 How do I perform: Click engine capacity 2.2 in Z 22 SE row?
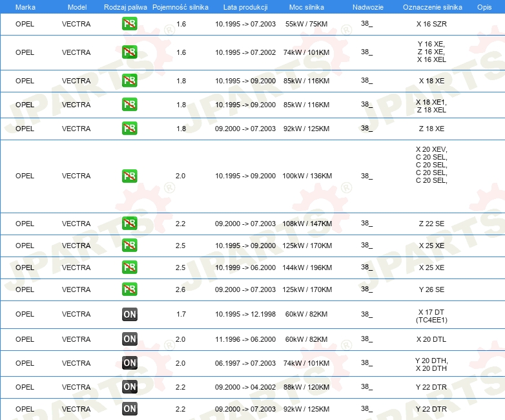180,224
